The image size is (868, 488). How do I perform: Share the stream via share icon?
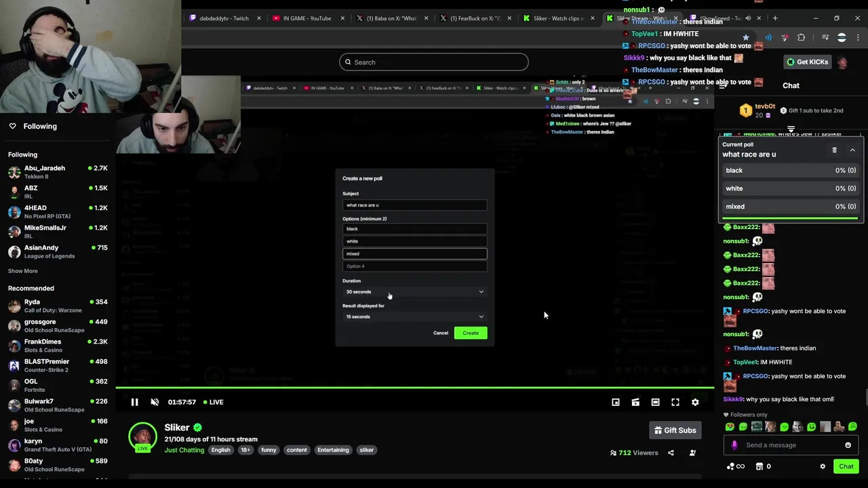(671, 453)
